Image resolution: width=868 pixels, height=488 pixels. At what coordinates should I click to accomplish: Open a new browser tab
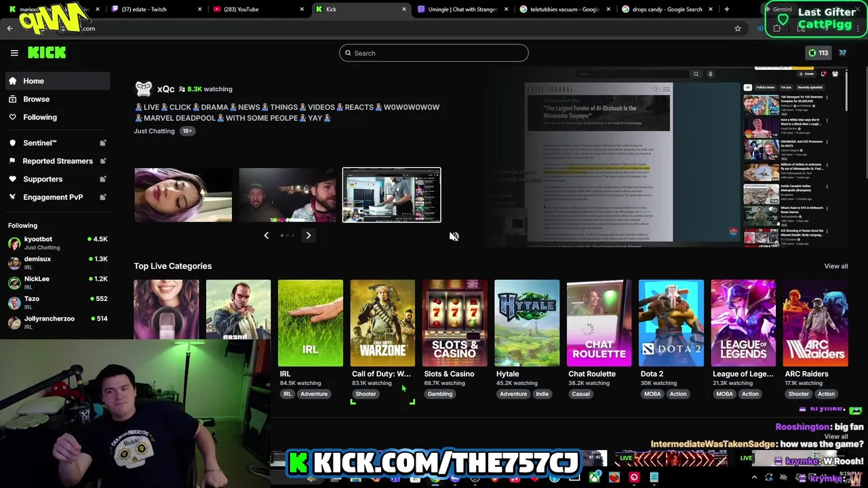click(x=727, y=9)
